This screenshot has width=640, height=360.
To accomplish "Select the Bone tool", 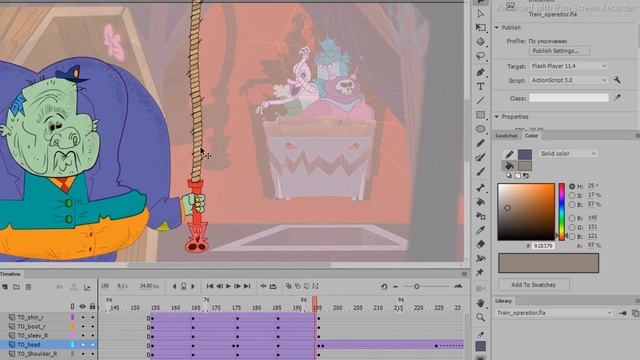I will [x=481, y=188].
